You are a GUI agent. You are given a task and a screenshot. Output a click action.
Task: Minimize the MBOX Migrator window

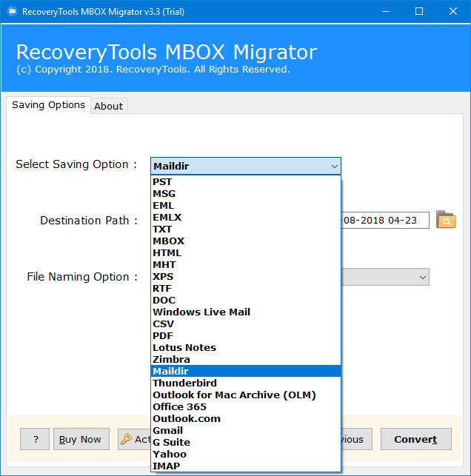[386, 12]
